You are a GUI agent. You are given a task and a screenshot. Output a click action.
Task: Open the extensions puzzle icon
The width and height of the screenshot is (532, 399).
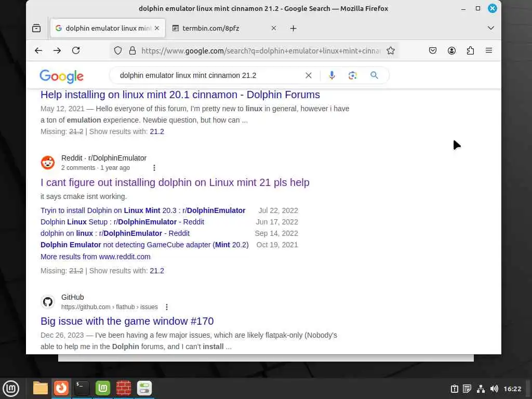pos(470,50)
